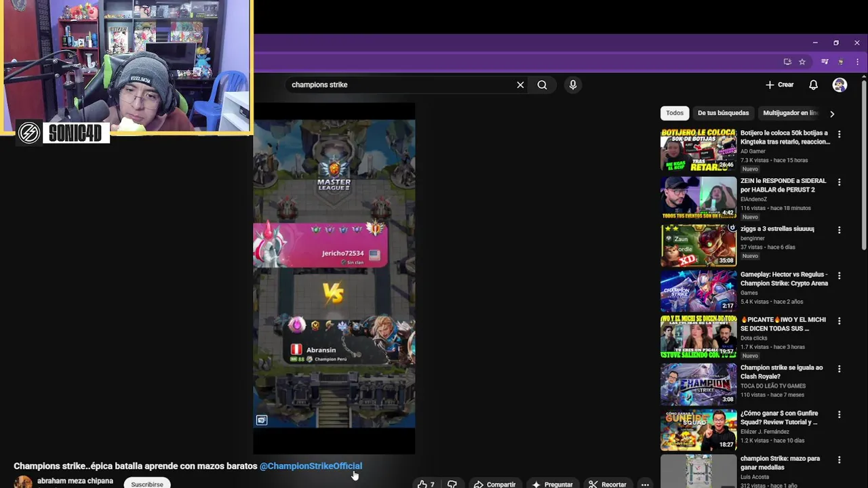Screen dimensions: 868x488
Task: Open options menu for Clash Royale comparison video
Action: click(x=839, y=369)
